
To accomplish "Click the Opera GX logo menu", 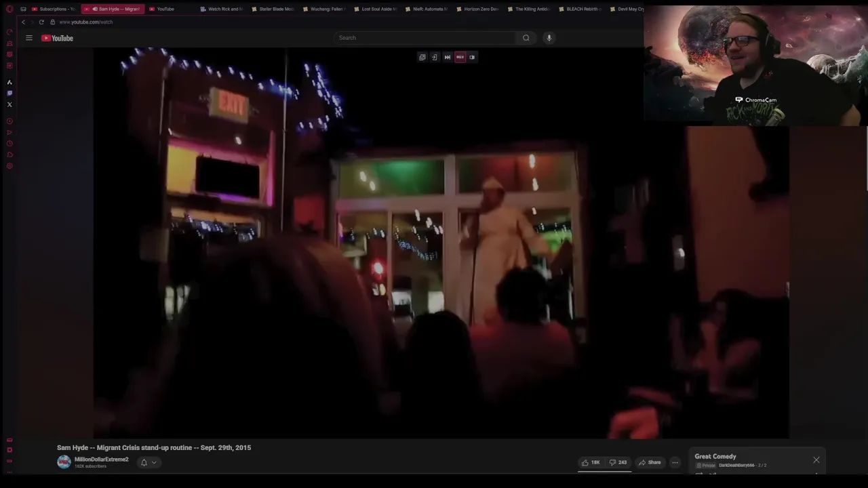I will 9,9.
